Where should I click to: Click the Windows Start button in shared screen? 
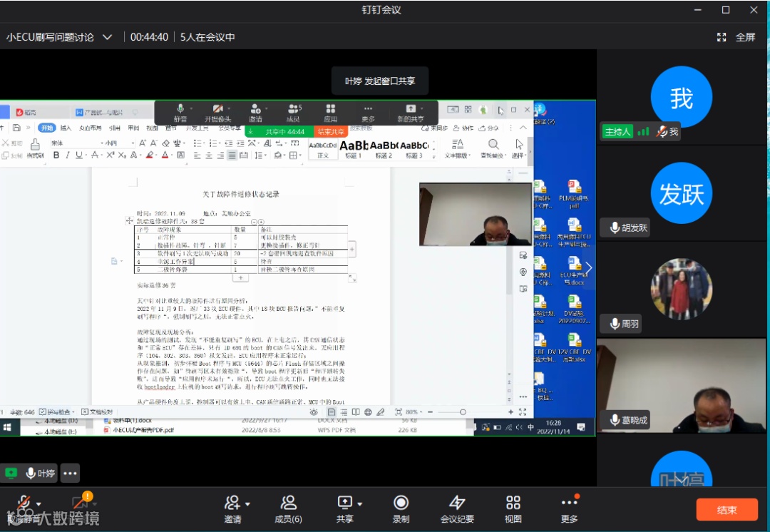(7, 427)
